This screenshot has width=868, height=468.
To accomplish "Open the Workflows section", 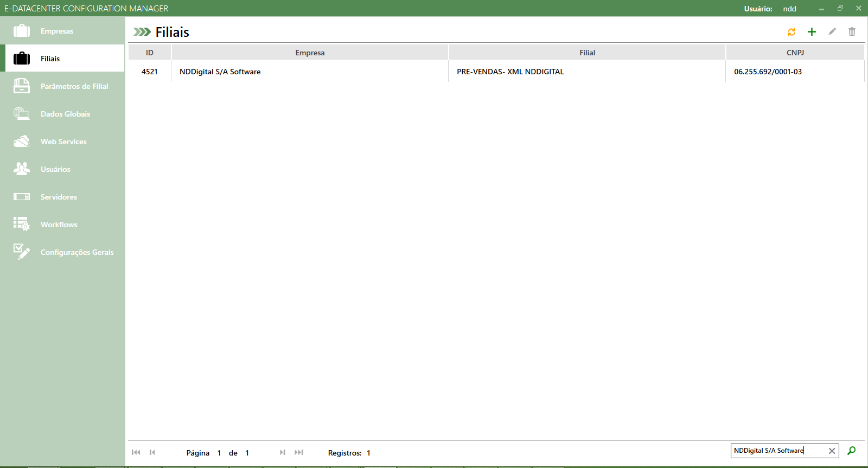I will 62,225.
